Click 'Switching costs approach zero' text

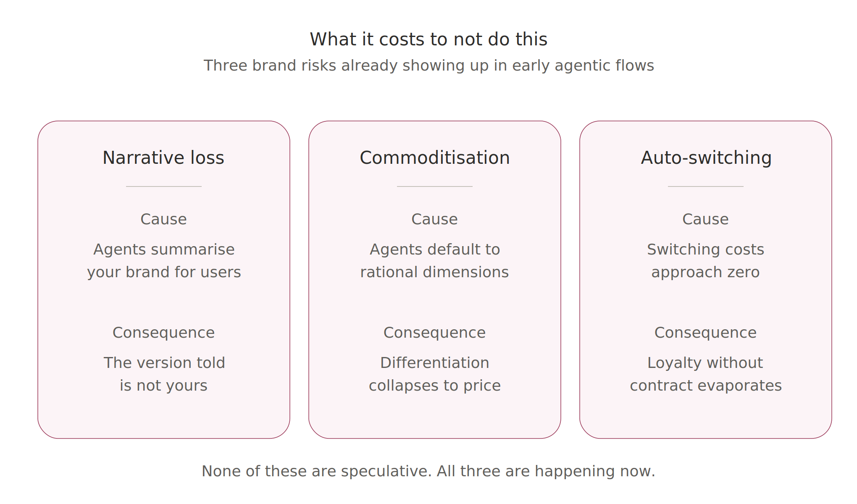pyautogui.click(x=706, y=261)
